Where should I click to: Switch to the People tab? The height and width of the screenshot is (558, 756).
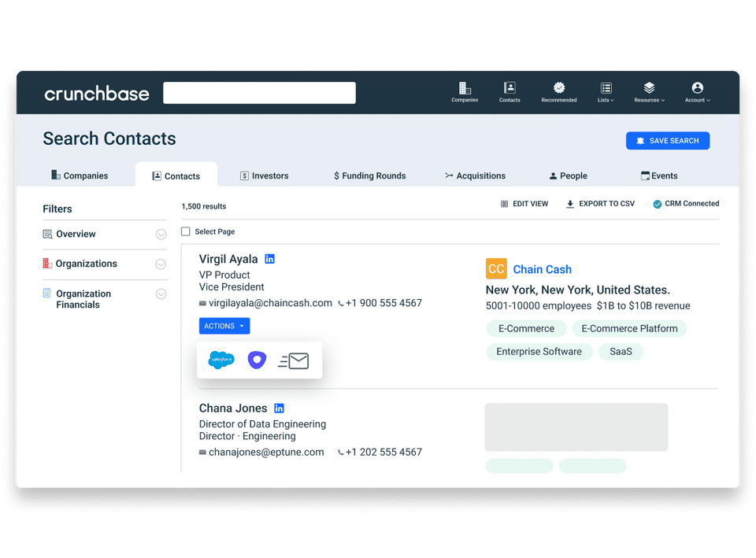[568, 176]
